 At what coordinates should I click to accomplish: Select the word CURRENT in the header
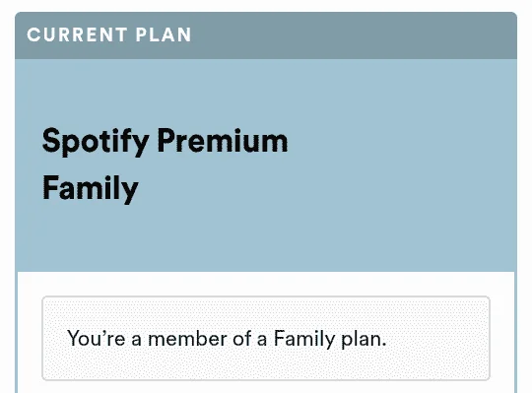pyautogui.click(x=78, y=34)
